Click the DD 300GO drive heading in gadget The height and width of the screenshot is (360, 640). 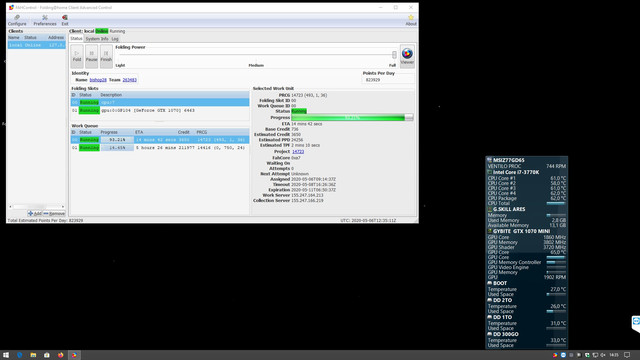pyautogui.click(x=506, y=334)
